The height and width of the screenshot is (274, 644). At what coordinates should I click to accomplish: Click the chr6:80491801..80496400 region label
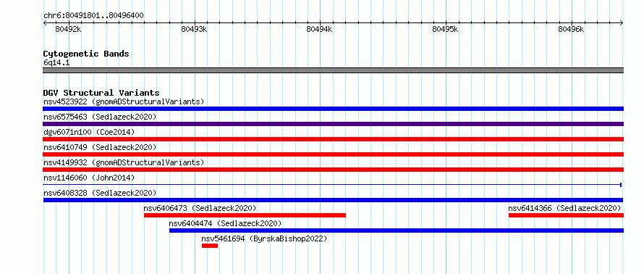[x=93, y=15]
